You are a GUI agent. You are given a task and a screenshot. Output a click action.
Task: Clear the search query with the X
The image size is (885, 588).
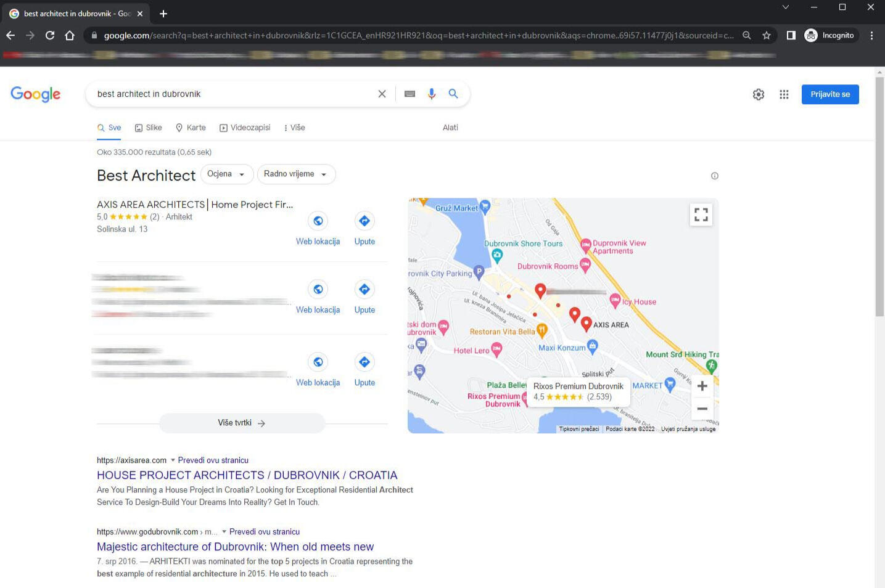pos(382,94)
